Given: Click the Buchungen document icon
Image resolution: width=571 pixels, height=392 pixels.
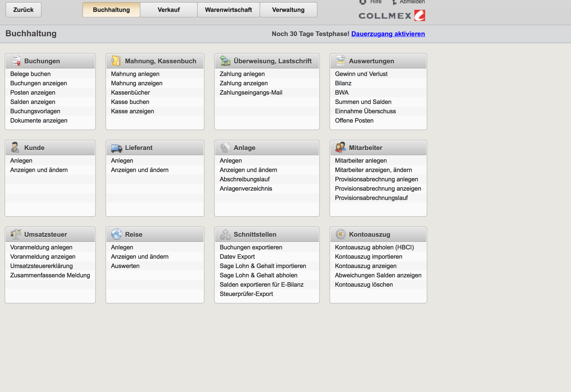Looking at the screenshot, I should [x=16, y=61].
